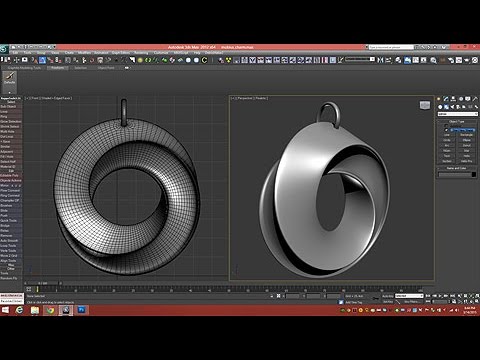
Task: Open the Modifiers menu
Action: 84,53
